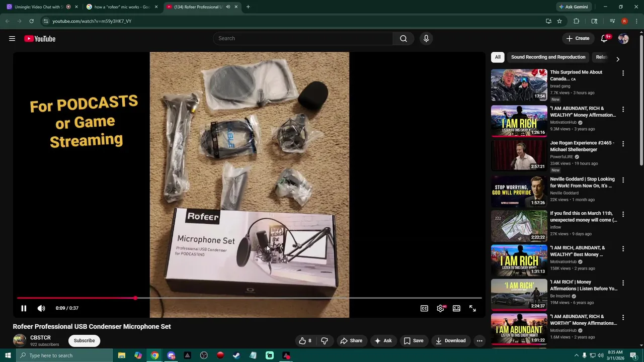
Task: Open YouTube notifications bell
Action: click(x=604, y=39)
